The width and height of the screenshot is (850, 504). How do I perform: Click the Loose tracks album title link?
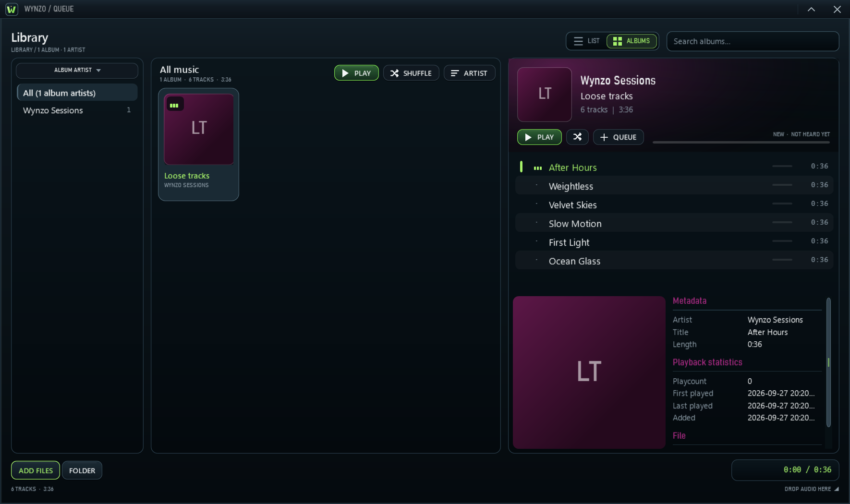pos(187,176)
